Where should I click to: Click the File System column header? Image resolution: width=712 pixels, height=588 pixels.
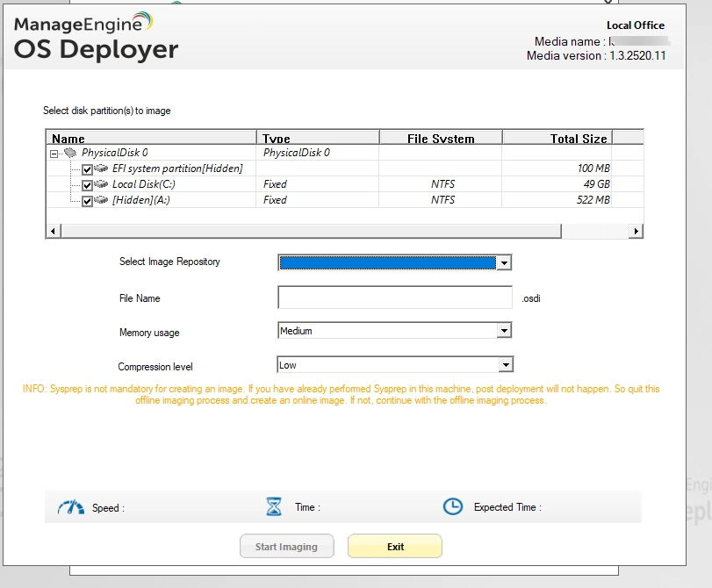click(441, 138)
